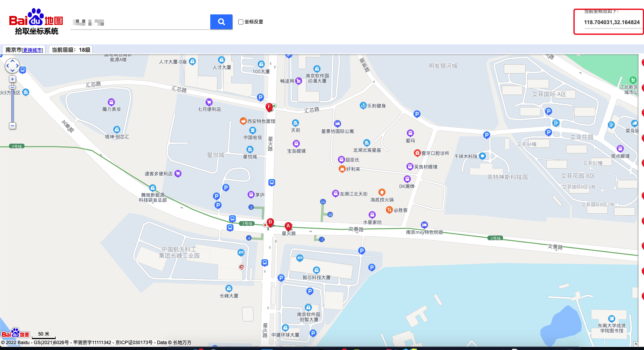Click the 龙湖江北天街 shopping icon

click(335, 193)
